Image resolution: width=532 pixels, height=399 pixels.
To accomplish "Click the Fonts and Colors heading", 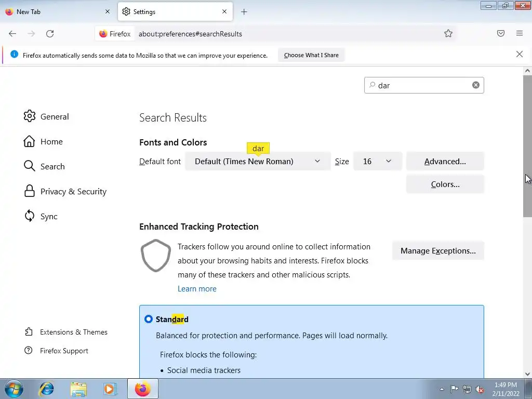I will pos(173,142).
